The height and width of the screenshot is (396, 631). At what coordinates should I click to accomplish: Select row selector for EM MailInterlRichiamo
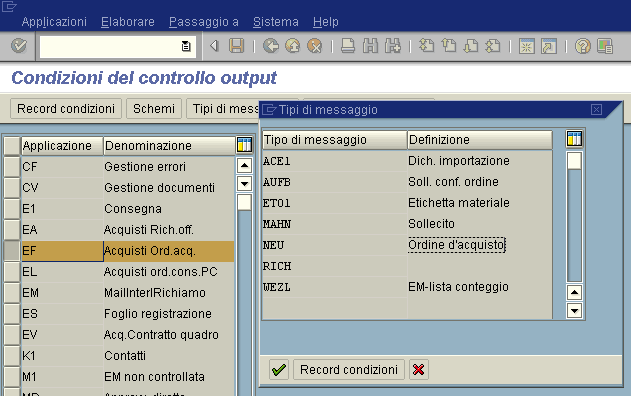pyautogui.click(x=12, y=293)
